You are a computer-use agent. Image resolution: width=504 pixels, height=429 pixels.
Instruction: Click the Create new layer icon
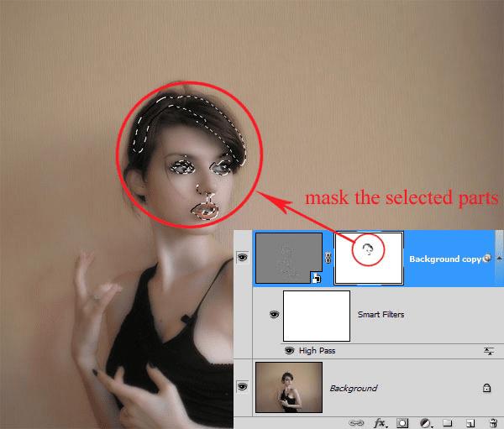(470, 423)
